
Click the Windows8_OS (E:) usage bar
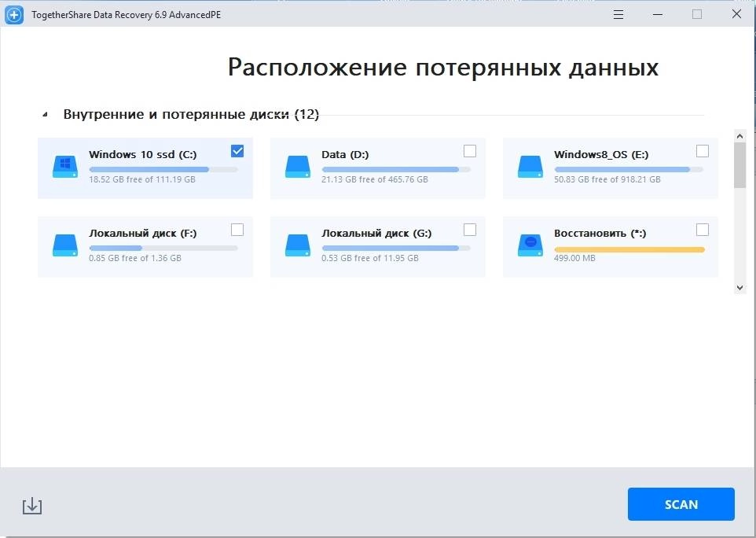coord(629,169)
